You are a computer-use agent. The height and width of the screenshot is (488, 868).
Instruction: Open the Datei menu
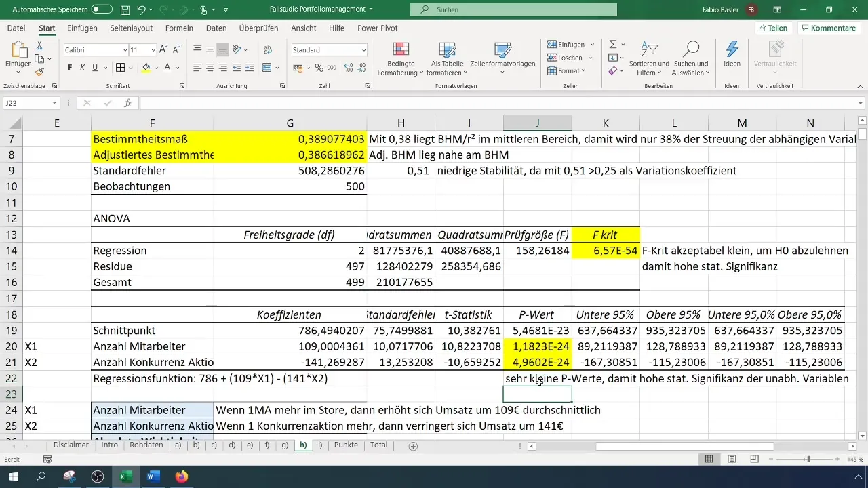(x=16, y=28)
